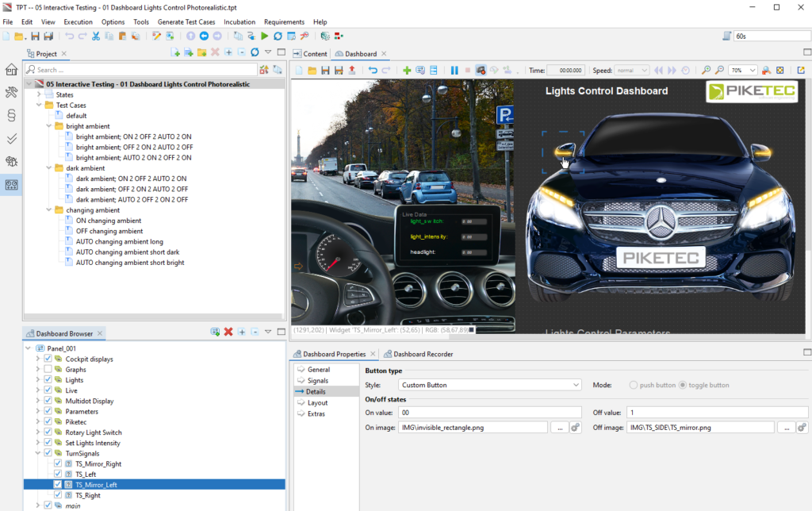Click the Cut scissors icon in main toolbar

pos(96,36)
